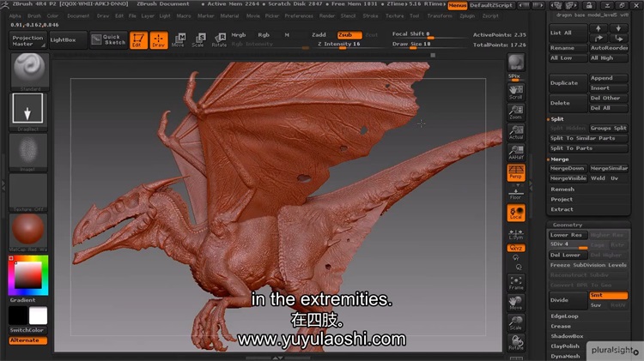Open the Document menu
644x361 pixels.
pyautogui.click(x=78, y=16)
